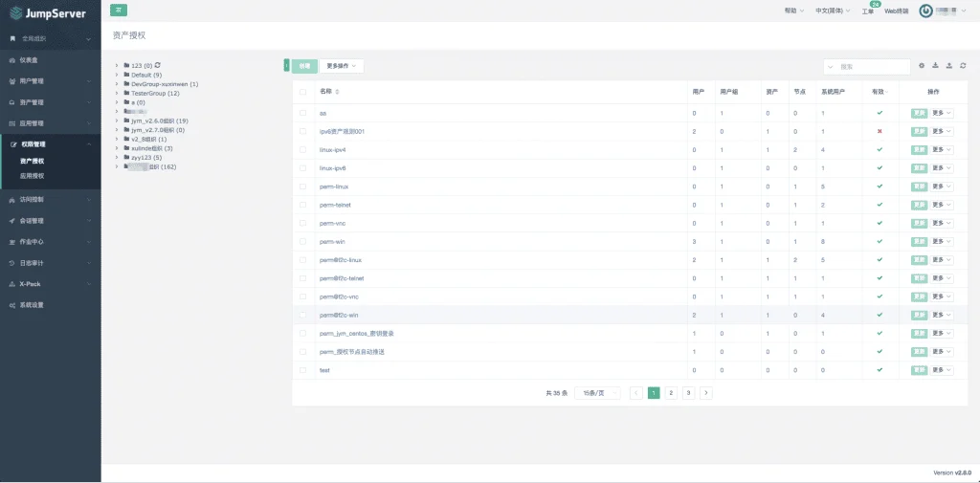Refresh the 123 node with its sync icon

click(x=158, y=65)
